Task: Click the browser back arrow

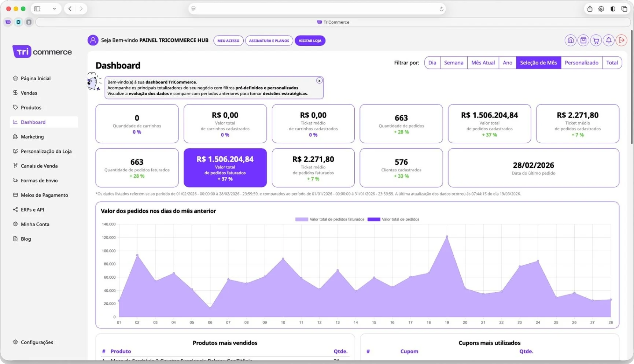Action: 70,9
